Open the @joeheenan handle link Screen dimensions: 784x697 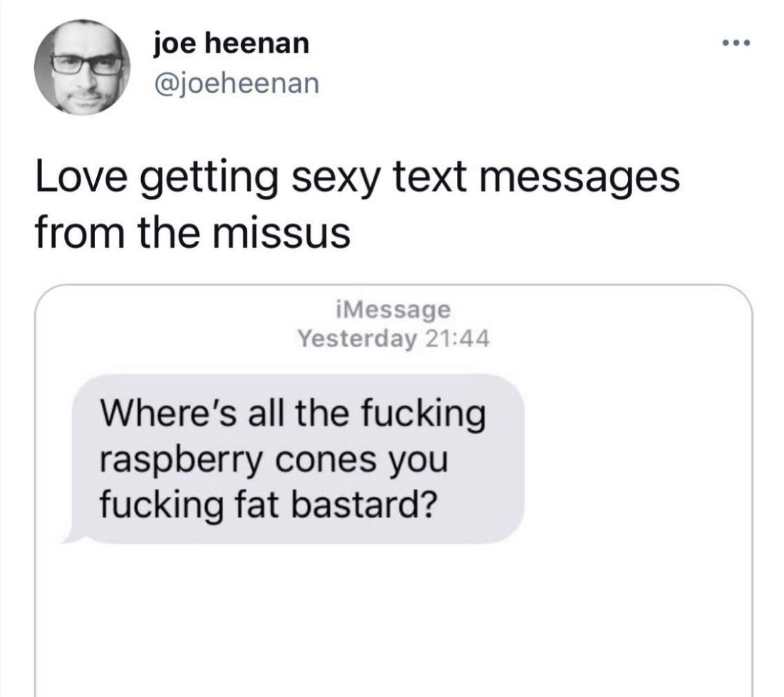(236, 83)
